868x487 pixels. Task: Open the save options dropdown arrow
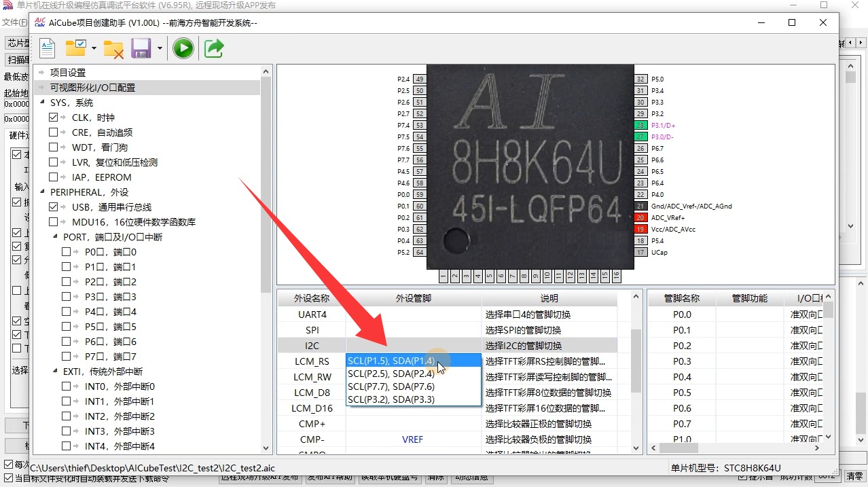click(160, 48)
